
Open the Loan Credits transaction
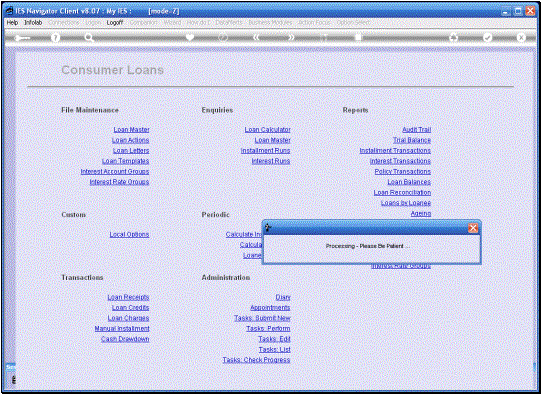[130, 307]
